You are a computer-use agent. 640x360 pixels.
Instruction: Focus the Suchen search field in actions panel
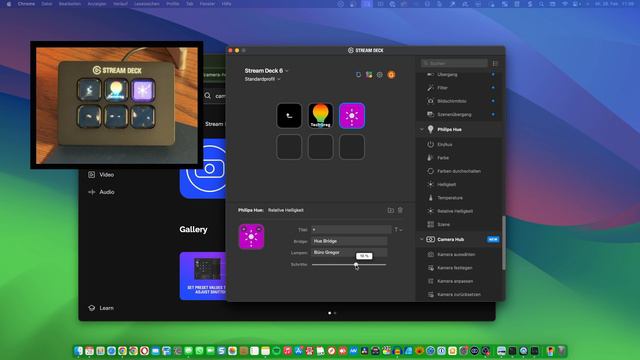454,63
